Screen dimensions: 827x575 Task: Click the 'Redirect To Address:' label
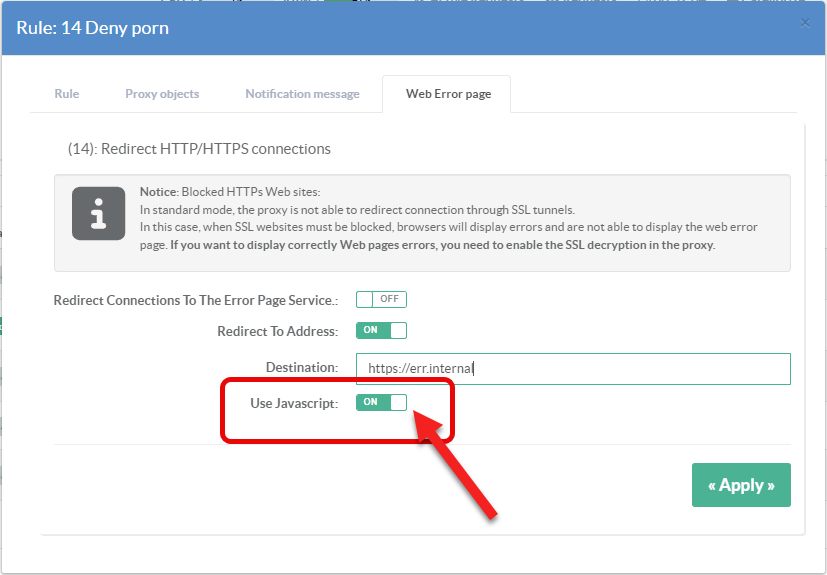pos(277,331)
